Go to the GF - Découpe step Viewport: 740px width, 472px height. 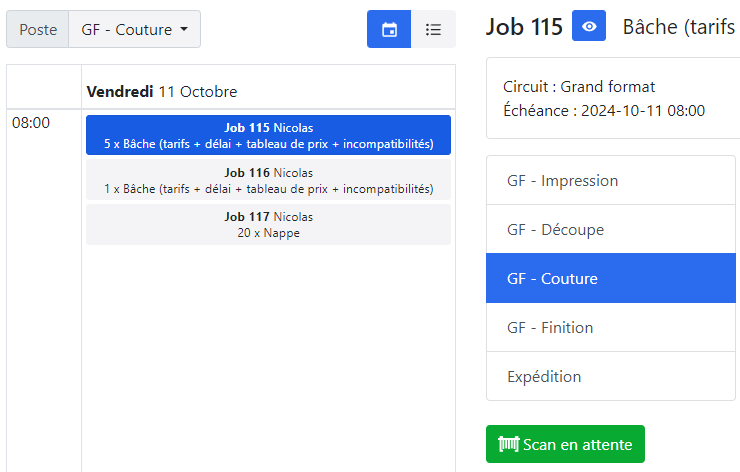click(x=610, y=230)
